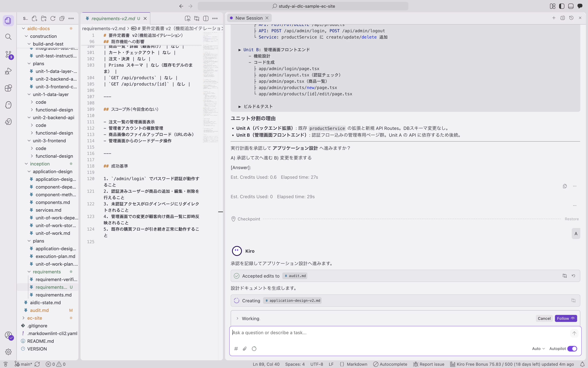This screenshot has width=588, height=368.
Task: Open markdown preview to the side
Action: point(188,19)
